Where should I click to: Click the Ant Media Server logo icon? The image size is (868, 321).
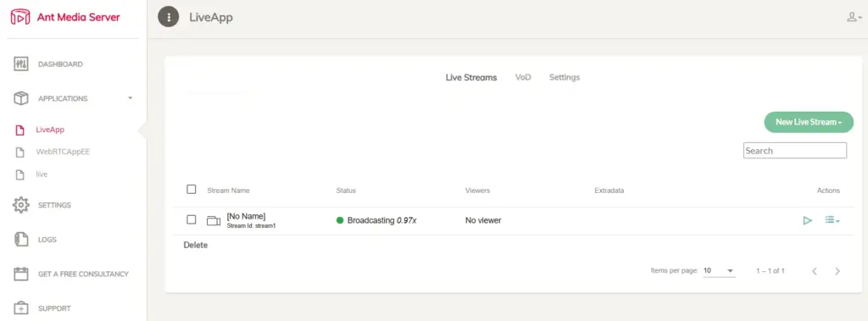tap(20, 17)
